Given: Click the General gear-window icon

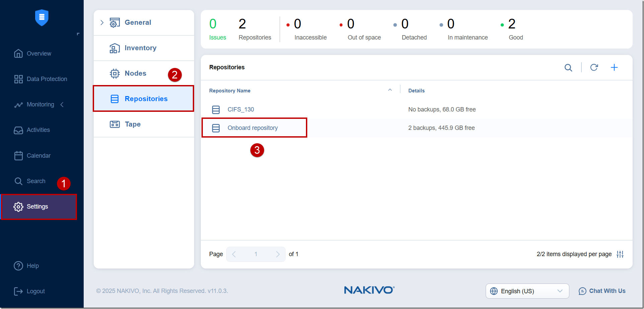Looking at the screenshot, I should 115,22.
